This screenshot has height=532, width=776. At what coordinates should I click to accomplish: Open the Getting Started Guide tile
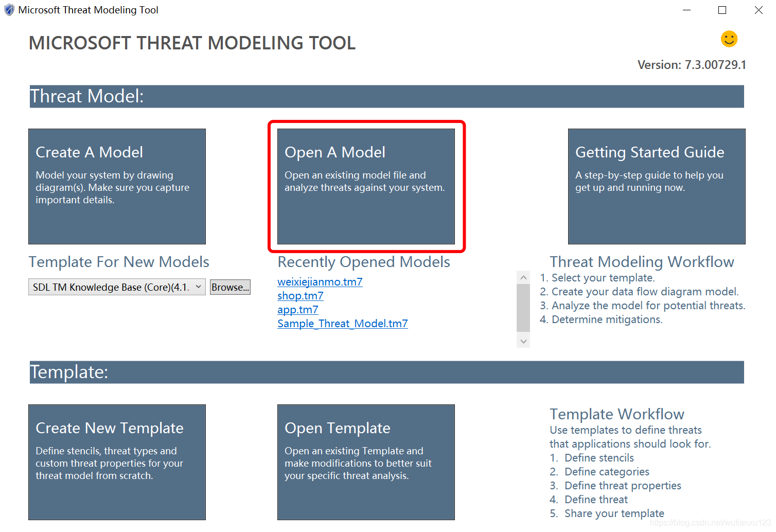(656, 186)
